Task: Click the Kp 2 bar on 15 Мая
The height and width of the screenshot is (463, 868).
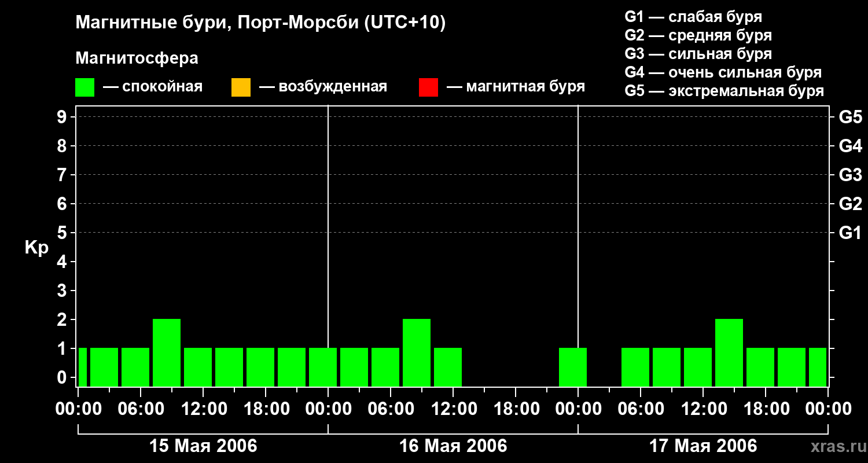Action: pyautogui.click(x=167, y=352)
